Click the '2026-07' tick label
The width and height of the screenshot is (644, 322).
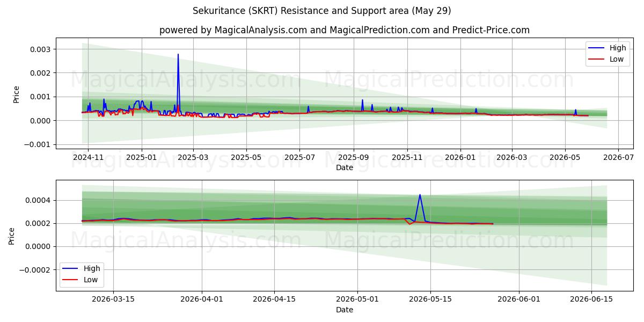618,158
